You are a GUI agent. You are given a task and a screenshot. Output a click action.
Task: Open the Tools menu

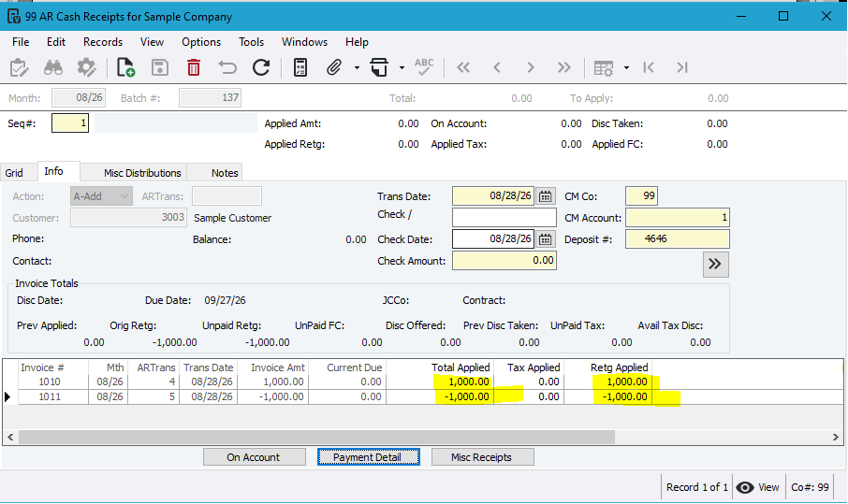click(252, 42)
